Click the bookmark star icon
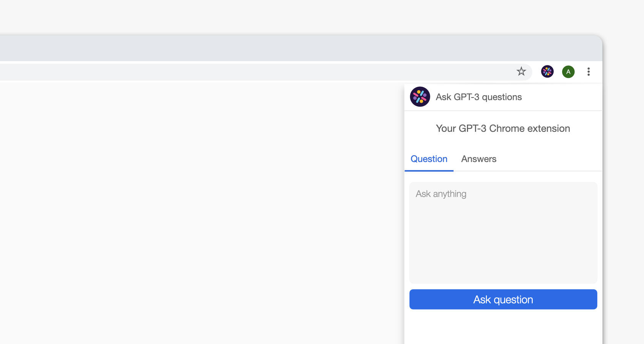This screenshot has height=344, width=644. point(521,71)
